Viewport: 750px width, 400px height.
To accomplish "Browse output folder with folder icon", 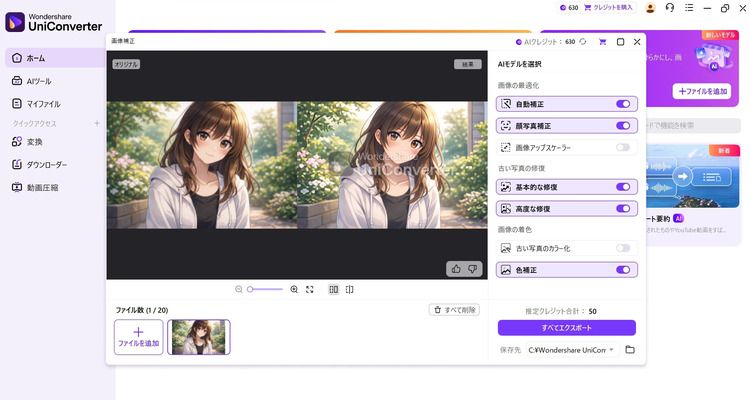I will 630,350.
